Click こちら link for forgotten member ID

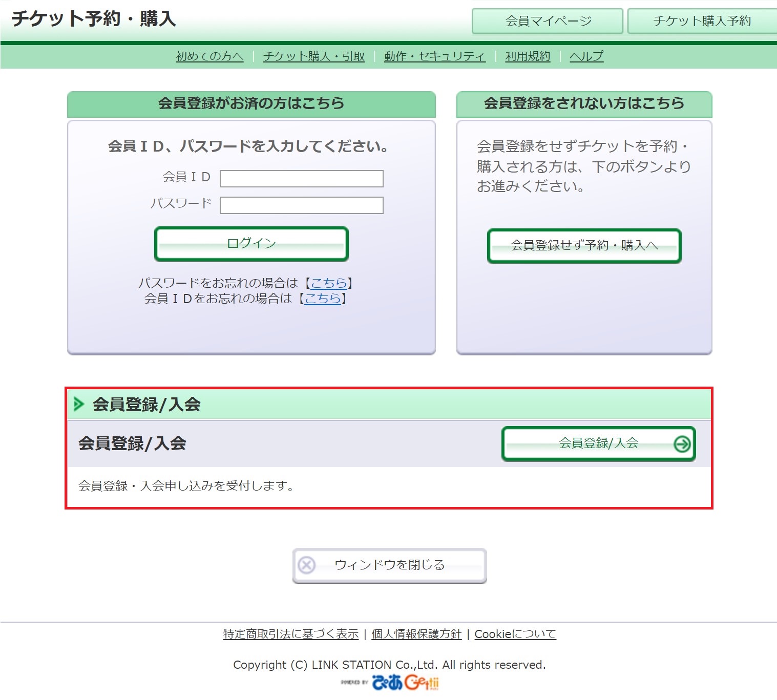[323, 299]
